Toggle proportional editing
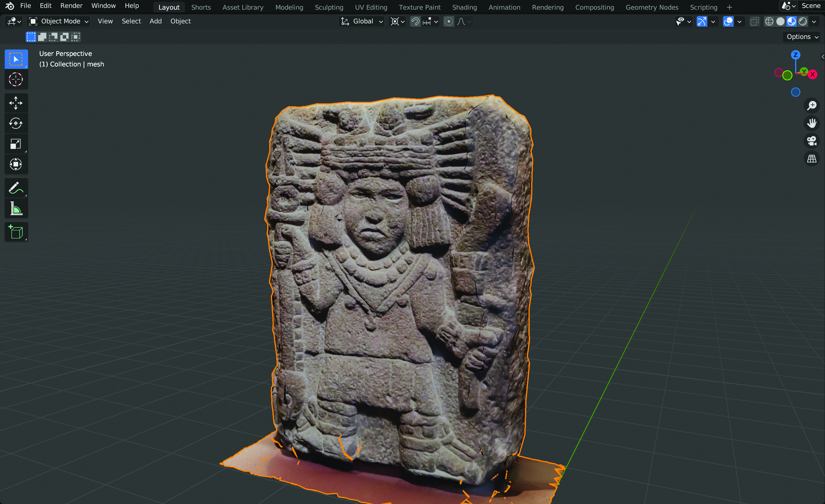Screen dimensions: 825x504 (x=449, y=21)
